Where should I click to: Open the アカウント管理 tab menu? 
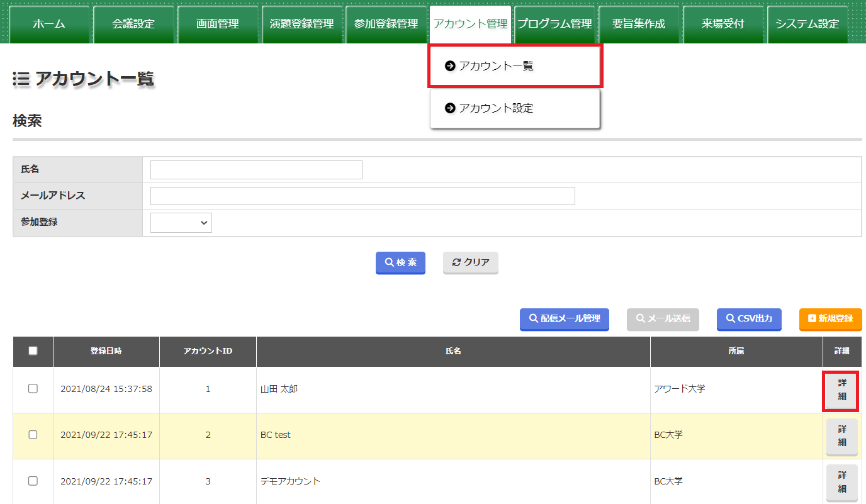tap(470, 24)
